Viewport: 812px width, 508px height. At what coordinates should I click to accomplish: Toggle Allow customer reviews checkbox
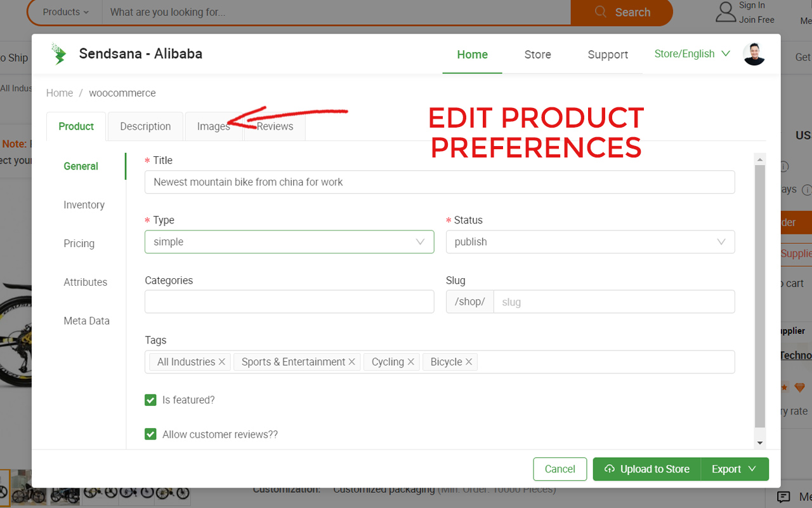tap(150, 434)
